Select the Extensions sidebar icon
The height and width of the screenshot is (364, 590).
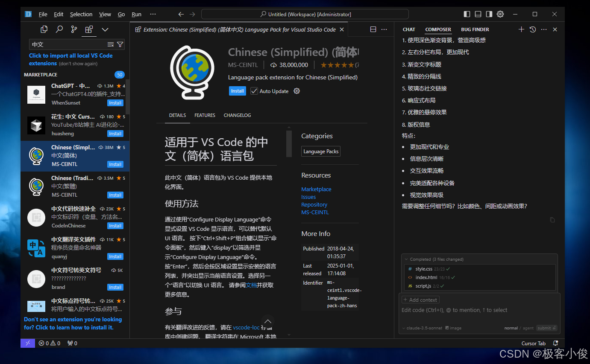pyautogui.click(x=89, y=29)
